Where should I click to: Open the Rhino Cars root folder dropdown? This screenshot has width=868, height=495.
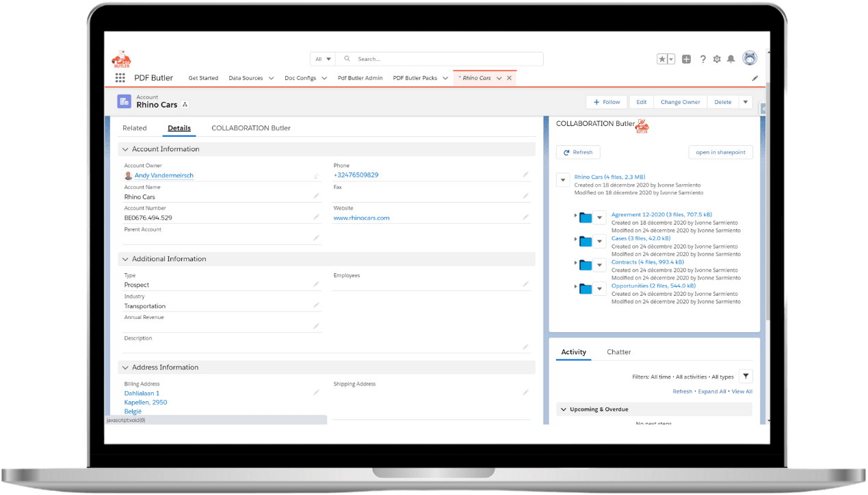point(563,180)
